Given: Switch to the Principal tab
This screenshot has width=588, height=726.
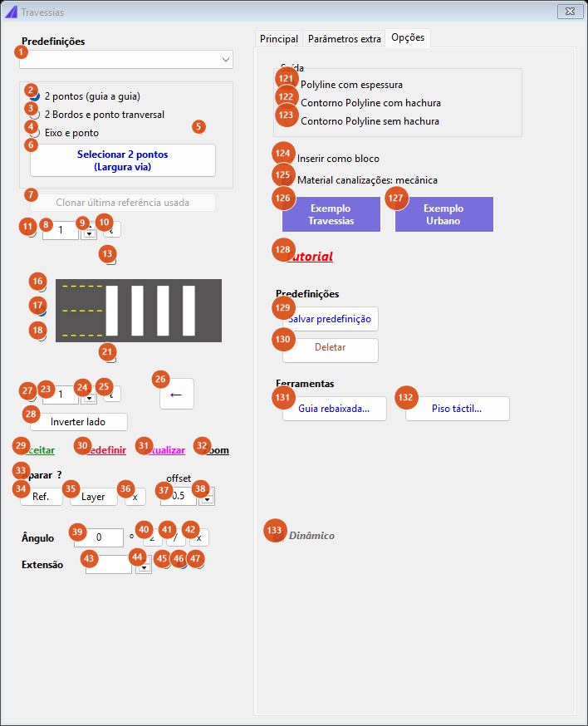Looking at the screenshot, I should click(279, 39).
